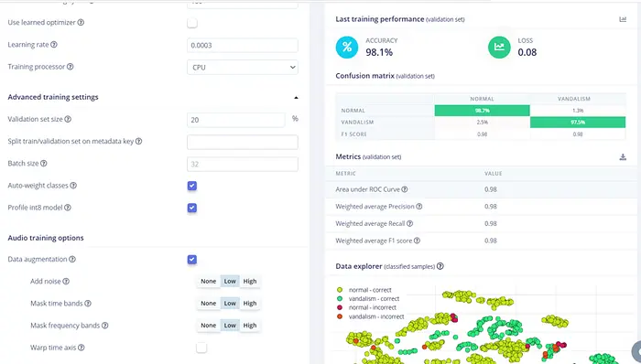Image resolution: width=641 pixels, height=364 pixels.
Task: Click the Validation set size field
Action: click(x=236, y=120)
